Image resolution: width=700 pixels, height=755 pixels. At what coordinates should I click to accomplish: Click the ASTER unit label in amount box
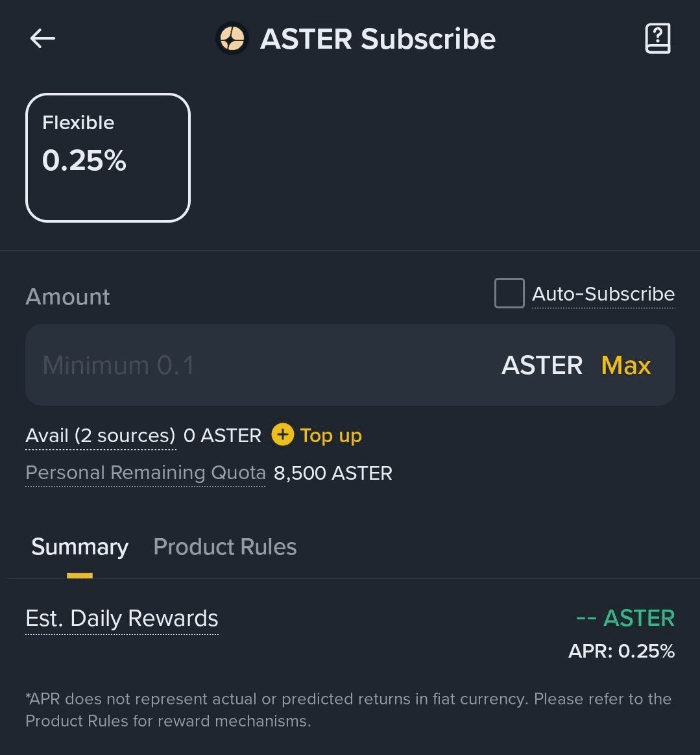pyautogui.click(x=542, y=365)
